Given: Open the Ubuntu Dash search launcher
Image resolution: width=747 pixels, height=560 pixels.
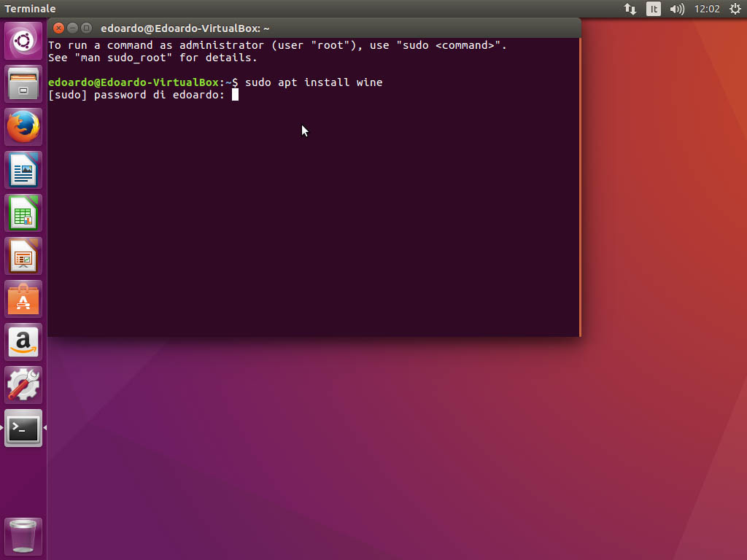Looking at the screenshot, I should click(x=24, y=41).
